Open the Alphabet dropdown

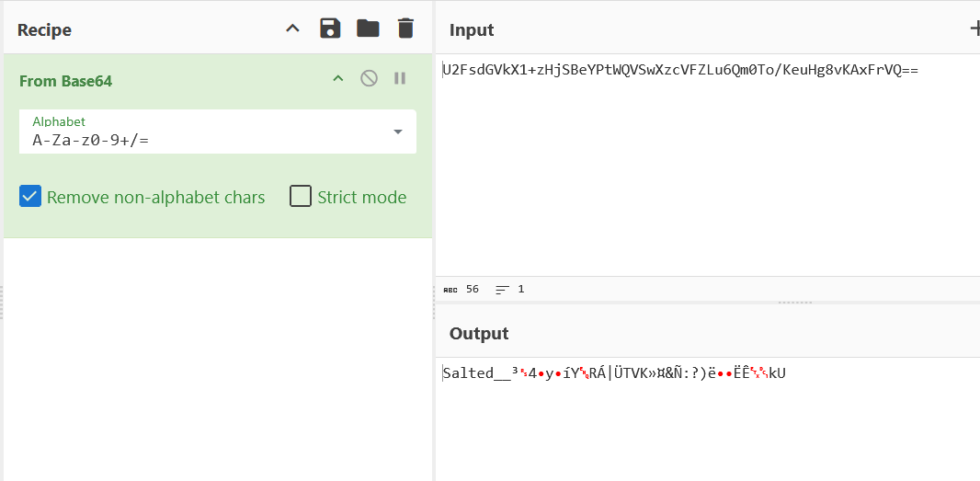click(x=397, y=132)
